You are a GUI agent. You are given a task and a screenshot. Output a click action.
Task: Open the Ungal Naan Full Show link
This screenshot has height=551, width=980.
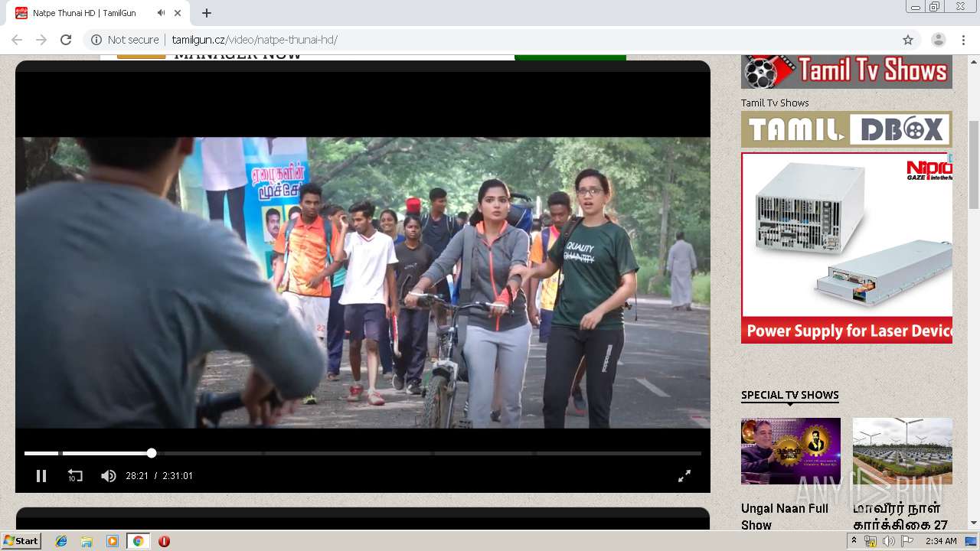(x=785, y=517)
